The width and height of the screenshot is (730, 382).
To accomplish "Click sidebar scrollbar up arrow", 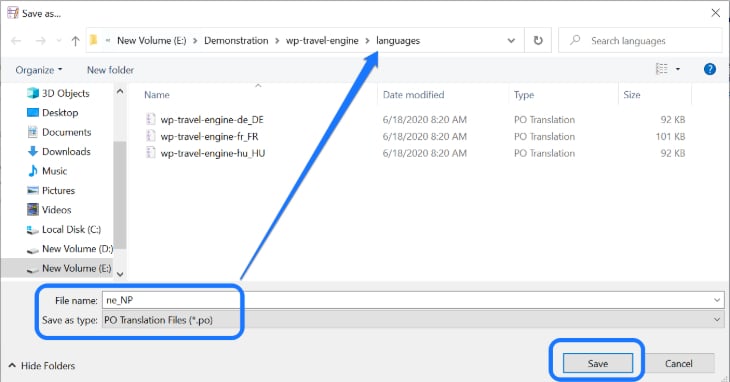I will tap(120, 92).
